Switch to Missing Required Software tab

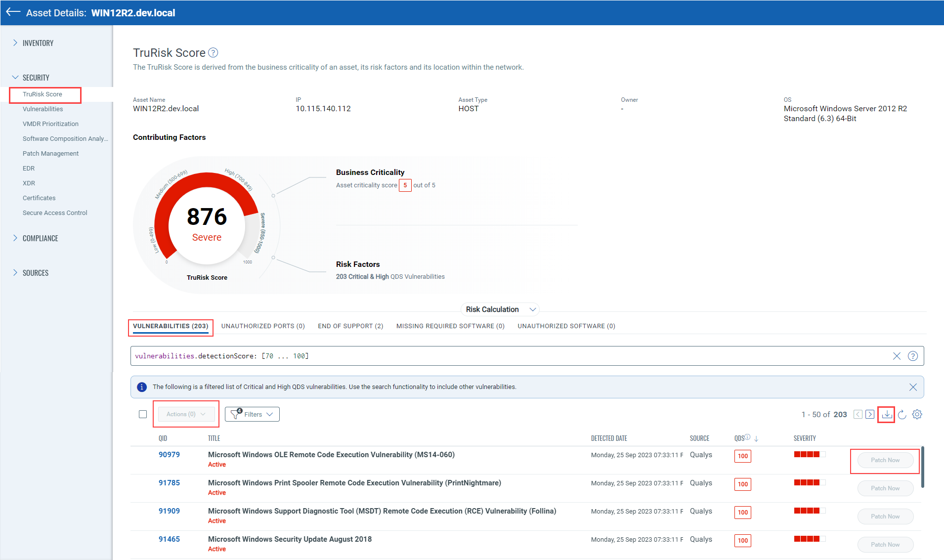coord(450,326)
